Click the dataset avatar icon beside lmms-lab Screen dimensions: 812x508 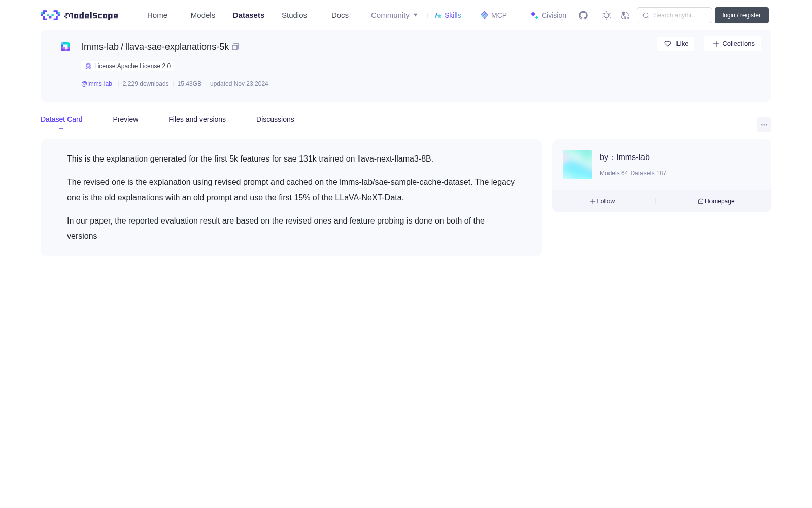coord(65,47)
